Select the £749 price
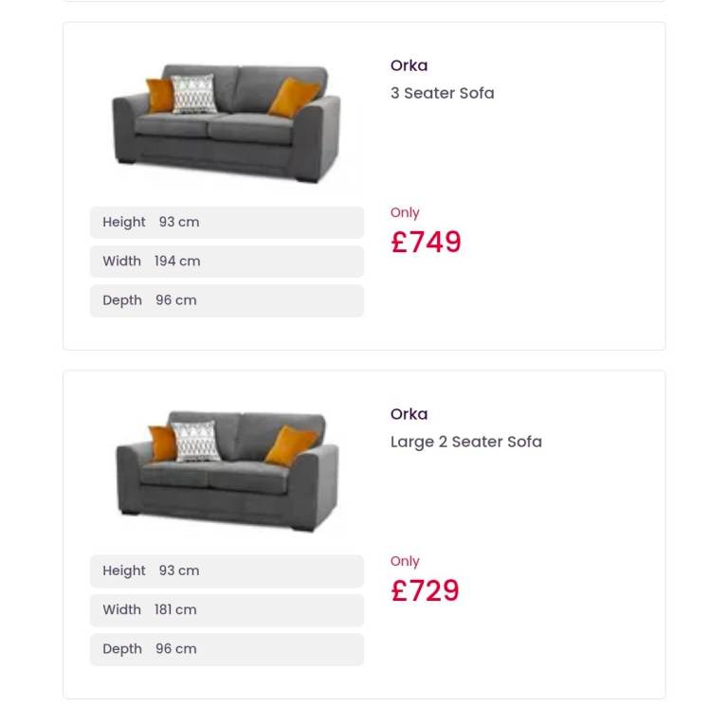 426,243
